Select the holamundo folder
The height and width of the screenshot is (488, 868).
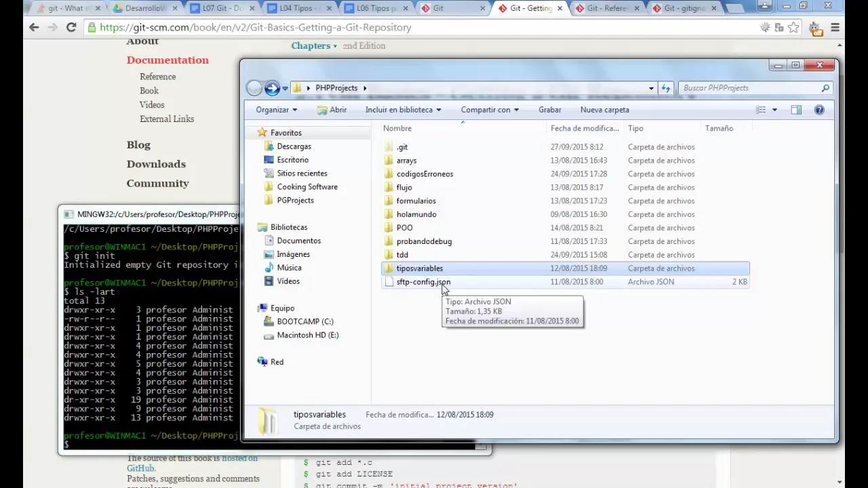[x=416, y=214]
